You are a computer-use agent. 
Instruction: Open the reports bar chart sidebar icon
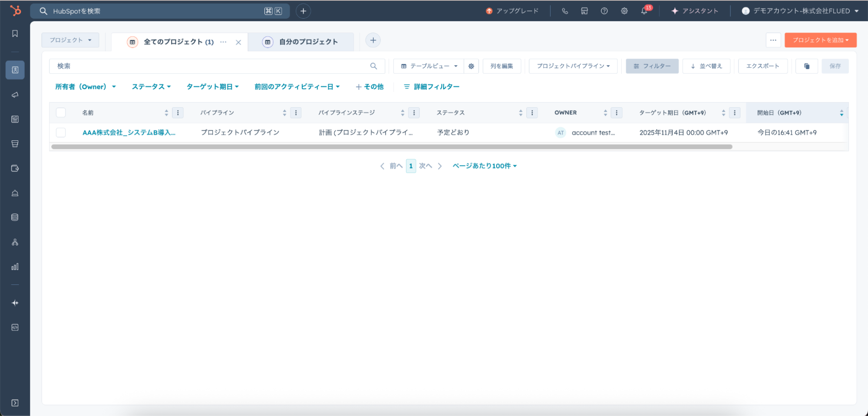pos(15,267)
